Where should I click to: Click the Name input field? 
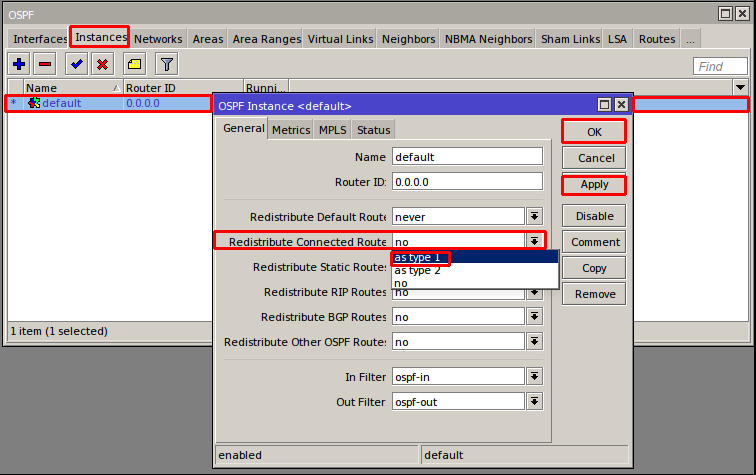pos(467,157)
